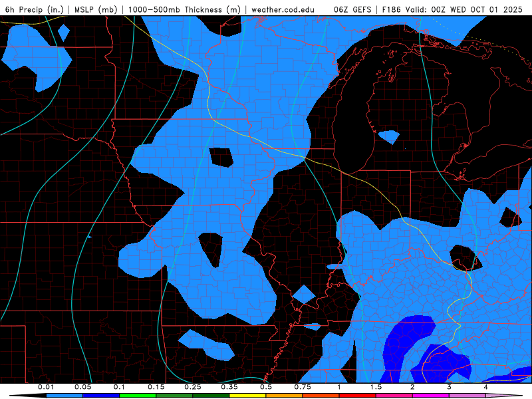This screenshot has height=399, width=532.
Task: Click the hot pink 1.5–2 legend swatch
Action: pos(394,396)
